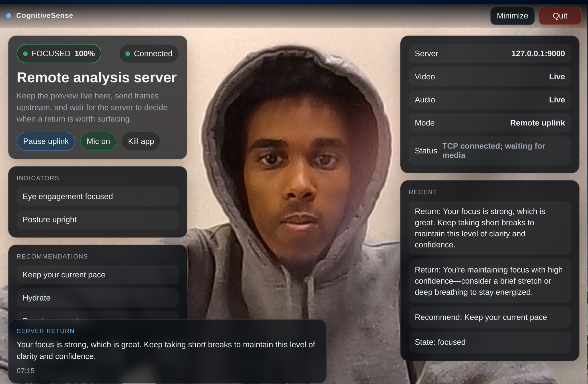Image resolution: width=588 pixels, height=384 pixels.
Task: Click the blue CognitiveSense status dot
Action: 9,16
